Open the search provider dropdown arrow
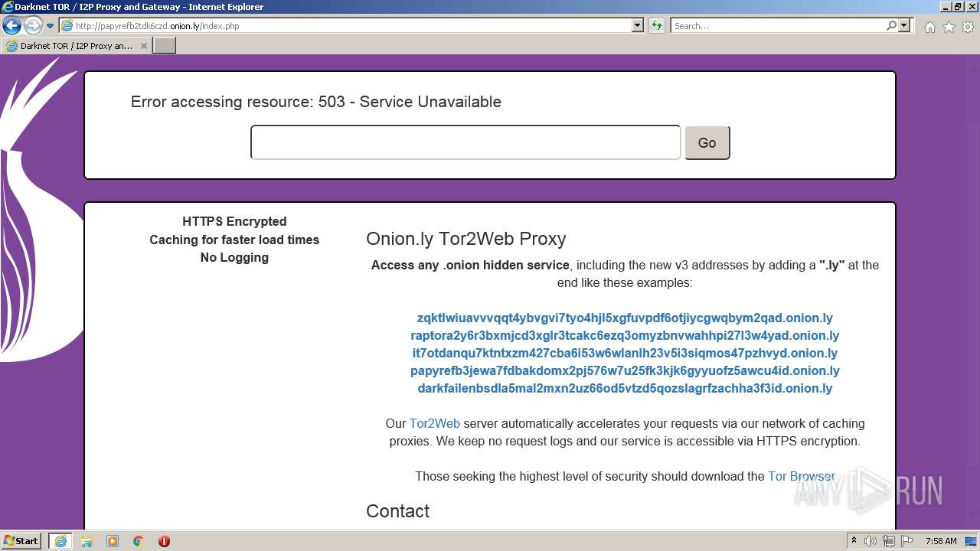The image size is (980, 551). [905, 25]
